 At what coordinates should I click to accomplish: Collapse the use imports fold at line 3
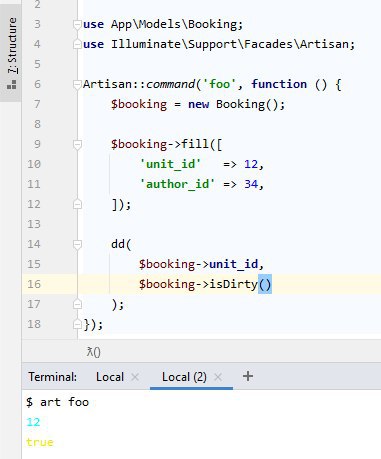tap(77, 24)
